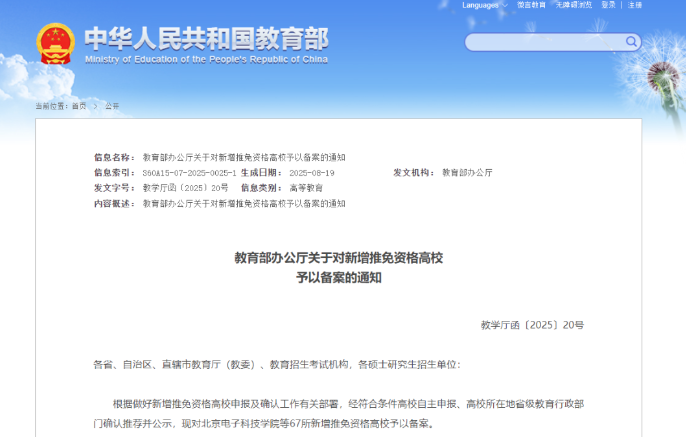Open the 无障碍浏览 accessibility link
The image size is (686, 443).
[x=574, y=5]
